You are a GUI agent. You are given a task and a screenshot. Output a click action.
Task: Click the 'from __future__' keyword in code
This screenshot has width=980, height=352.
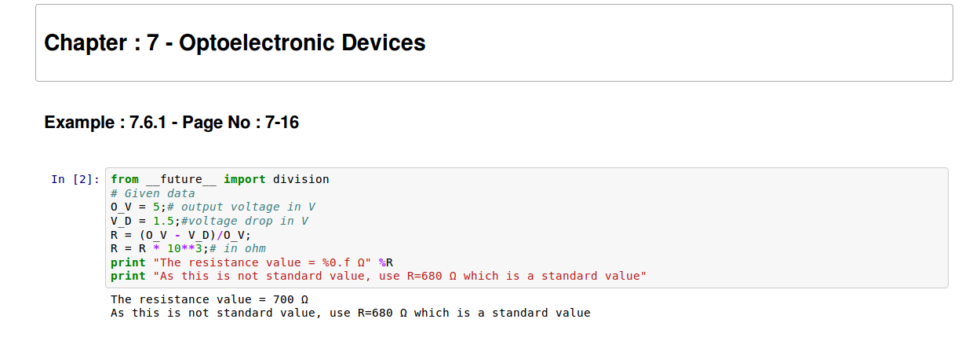pyautogui.click(x=124, y=179)
